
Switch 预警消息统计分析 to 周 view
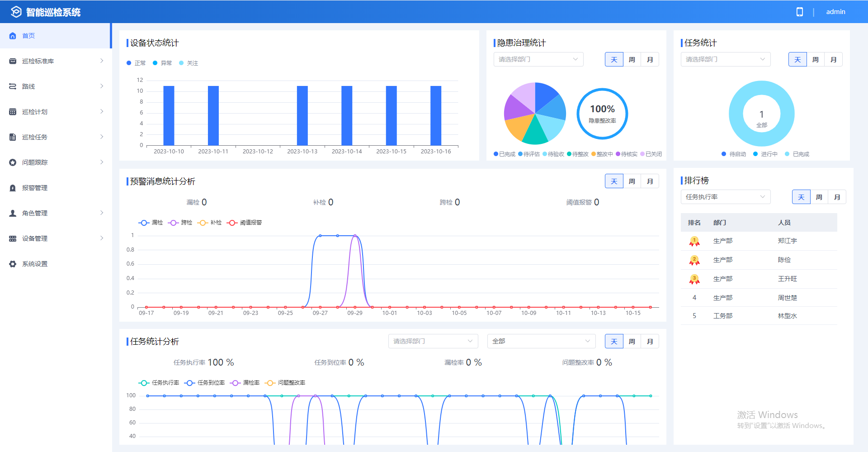tap(632, 181)
